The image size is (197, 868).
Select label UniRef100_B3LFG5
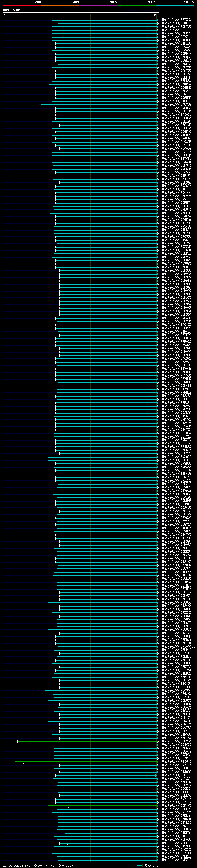(176, 128)
